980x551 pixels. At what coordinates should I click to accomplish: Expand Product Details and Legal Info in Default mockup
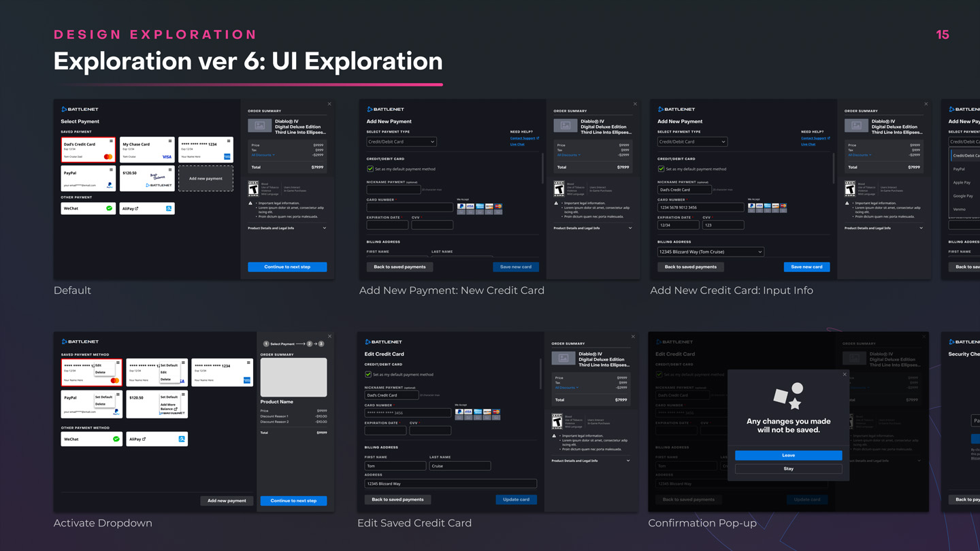287,228
